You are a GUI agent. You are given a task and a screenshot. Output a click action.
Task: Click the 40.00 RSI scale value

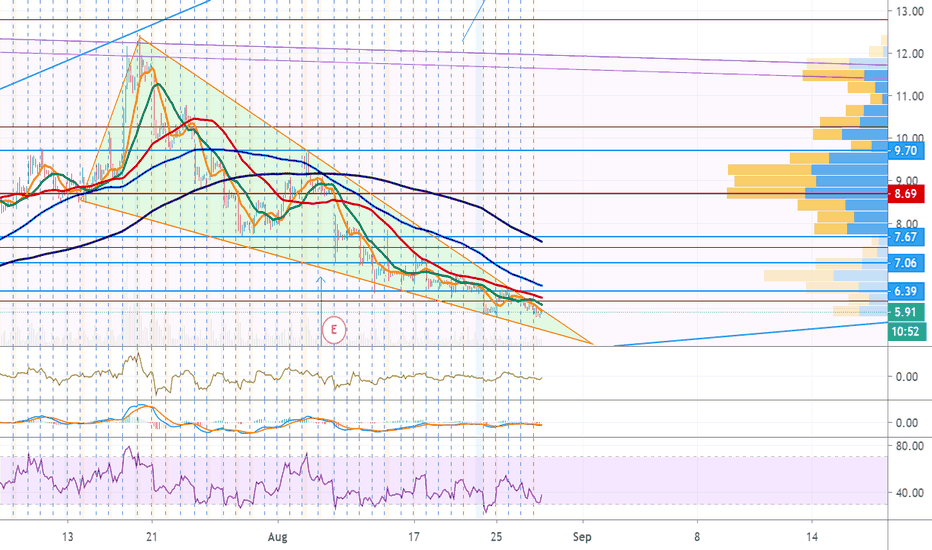[909, 493]
